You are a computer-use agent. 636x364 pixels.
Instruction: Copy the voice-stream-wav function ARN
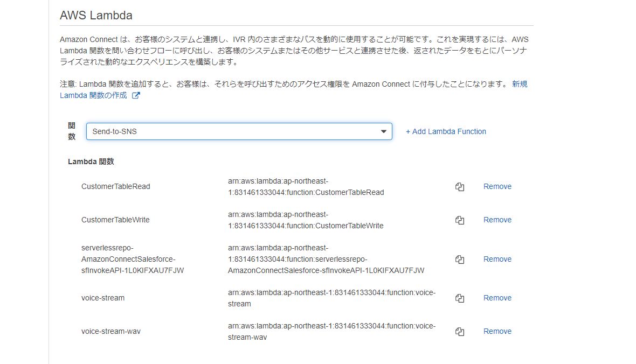pyautogui.click(x=459, y=331)
